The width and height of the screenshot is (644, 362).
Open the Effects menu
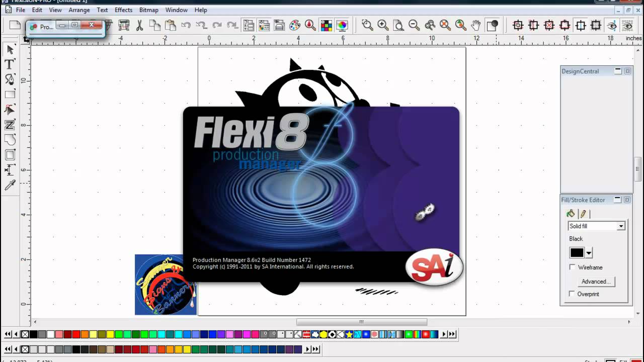123,10
